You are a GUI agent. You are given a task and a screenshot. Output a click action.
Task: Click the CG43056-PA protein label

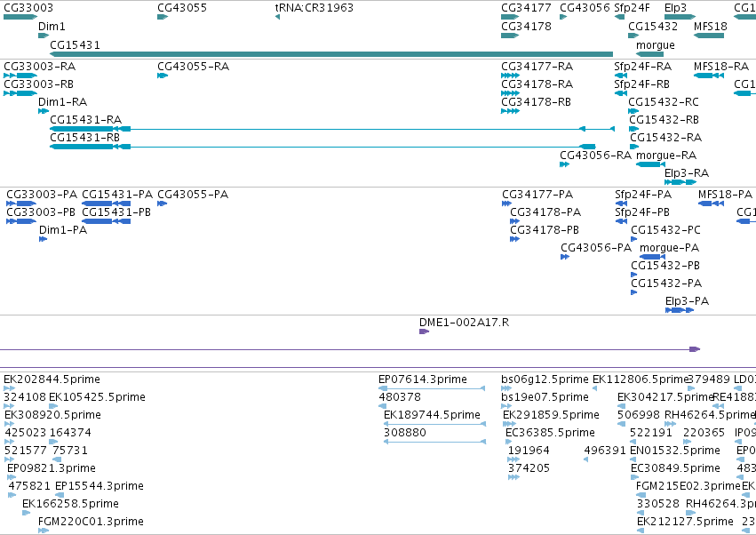click(596, 249)
